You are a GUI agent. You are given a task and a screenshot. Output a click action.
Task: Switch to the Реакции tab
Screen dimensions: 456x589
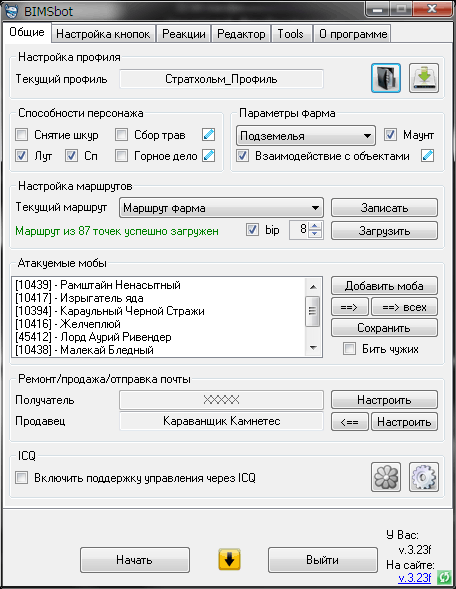(x=184, y=34)
